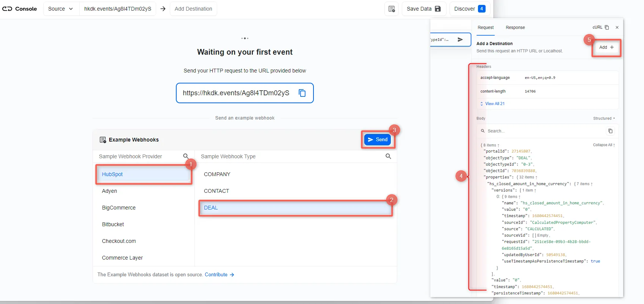Select the Commerce Layer provider

point(144,258)
